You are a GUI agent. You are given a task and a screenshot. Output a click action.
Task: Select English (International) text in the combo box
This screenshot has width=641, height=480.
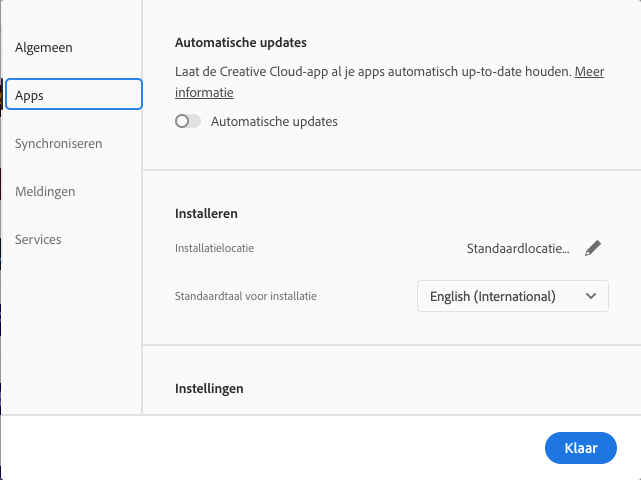[x=492, y=296]
